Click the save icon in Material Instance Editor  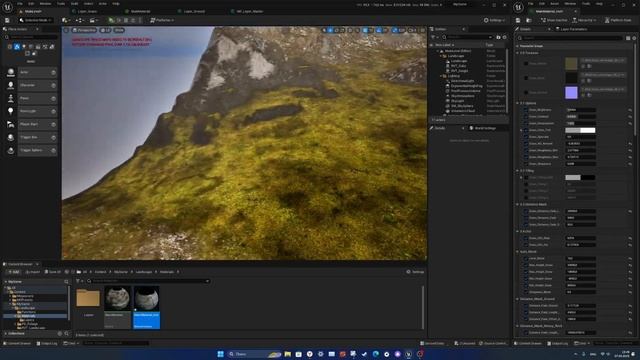tap(518, 20)
